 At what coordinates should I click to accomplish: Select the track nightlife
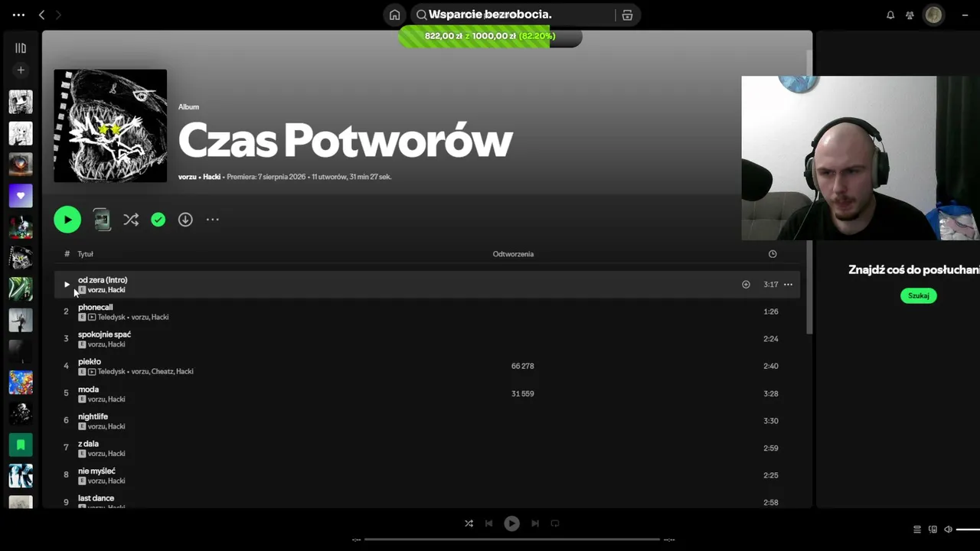click(426, 421)
